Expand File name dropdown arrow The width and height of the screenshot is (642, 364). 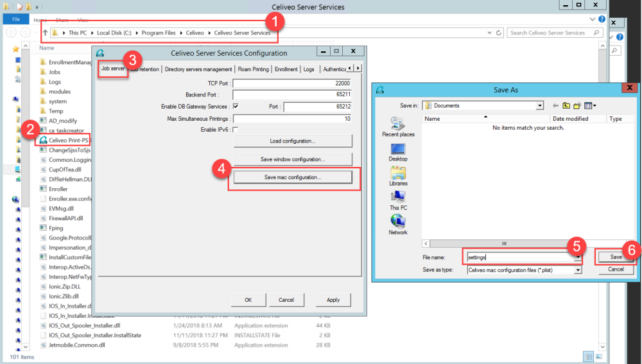pyautogui.click(x=578, y=257)
